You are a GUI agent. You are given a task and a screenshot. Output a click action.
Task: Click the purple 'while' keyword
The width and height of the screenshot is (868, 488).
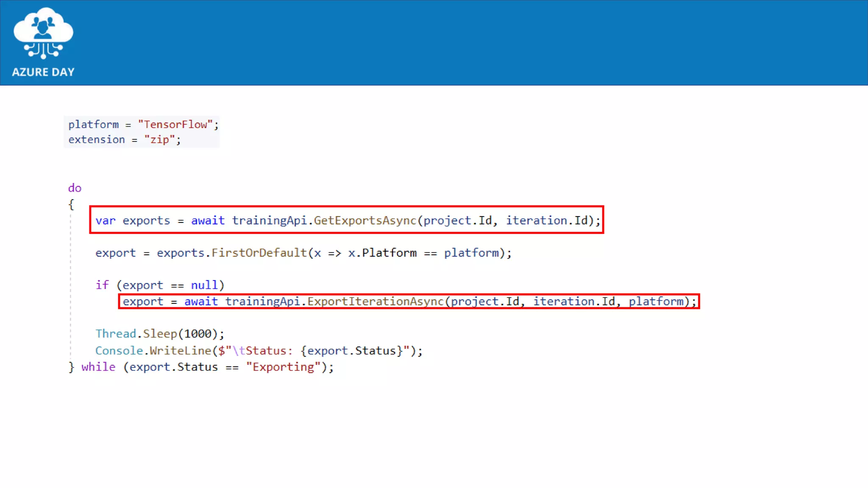point(98,367)
